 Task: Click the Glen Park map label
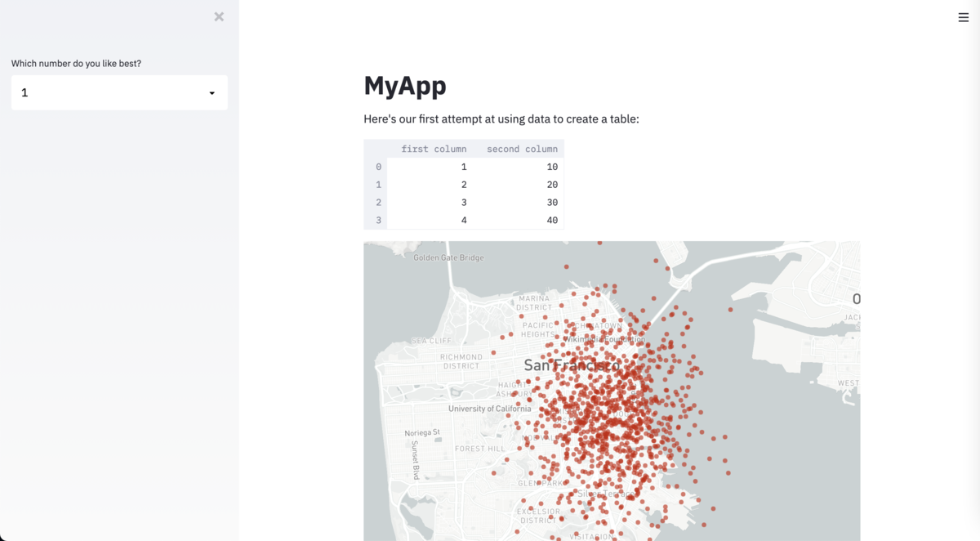tap(541, 484)
